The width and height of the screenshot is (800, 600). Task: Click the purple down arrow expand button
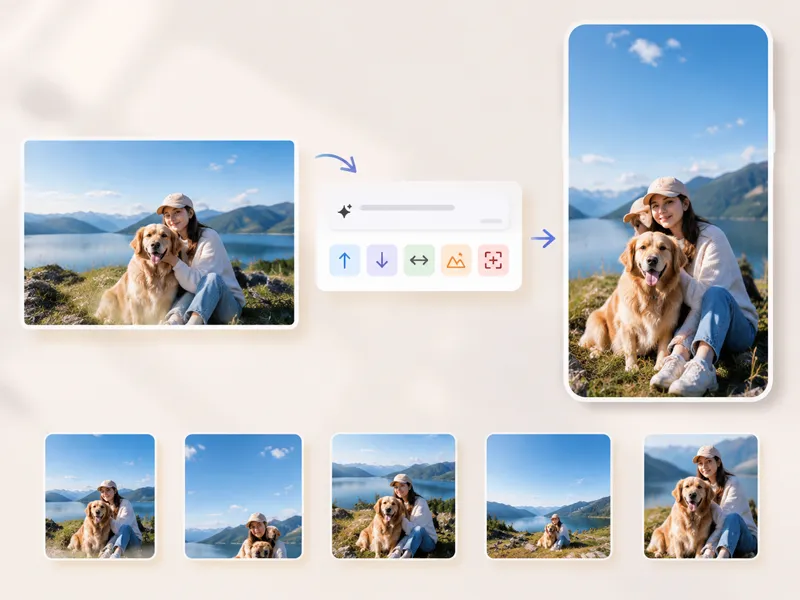(x=382, y=260)
